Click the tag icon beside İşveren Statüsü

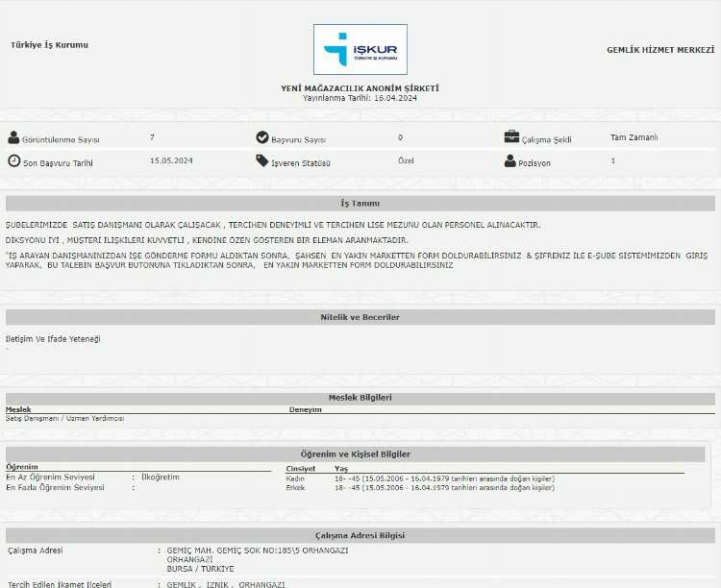(x=262, y=161)
